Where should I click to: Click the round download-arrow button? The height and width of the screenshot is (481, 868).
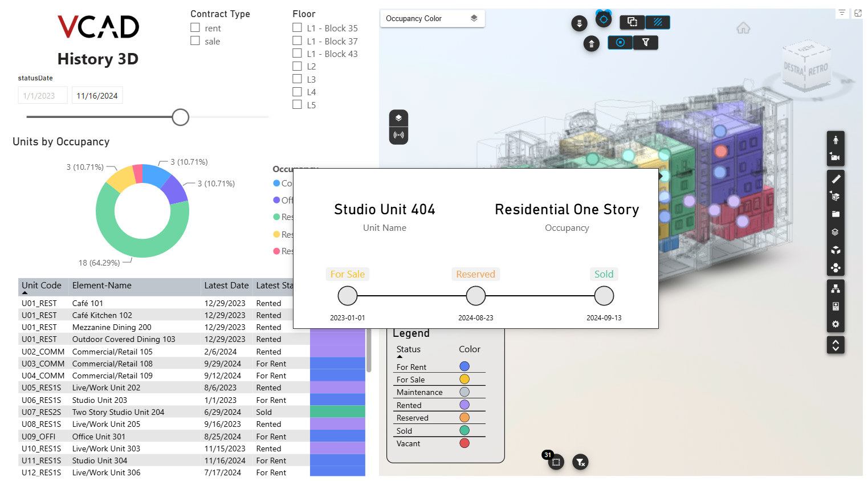(579, 23)
